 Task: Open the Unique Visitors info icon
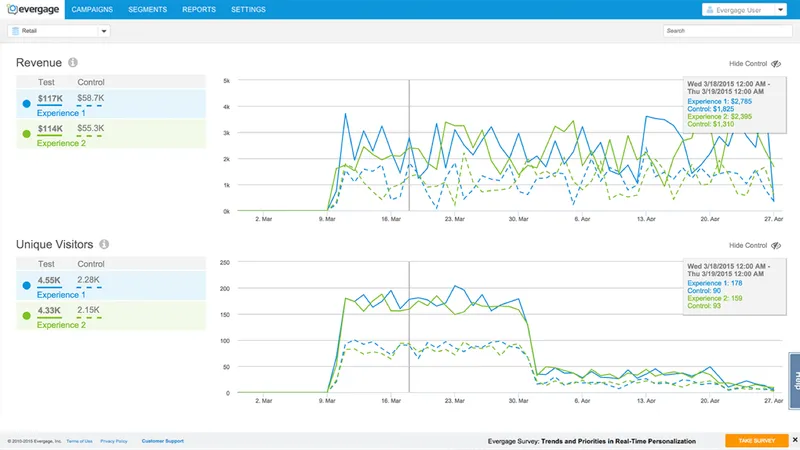tap(104, 244)
